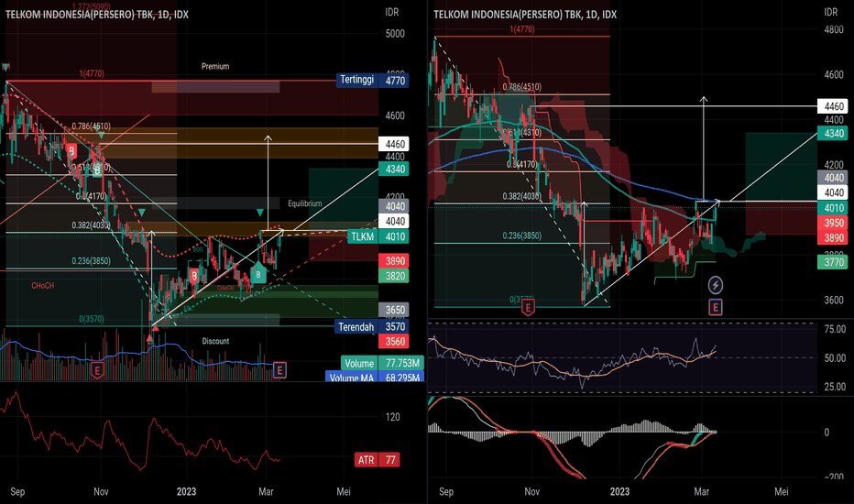Click the green B signal marker near Mar
This screenshot has height=504, width=854.
[x=258, y=274]
